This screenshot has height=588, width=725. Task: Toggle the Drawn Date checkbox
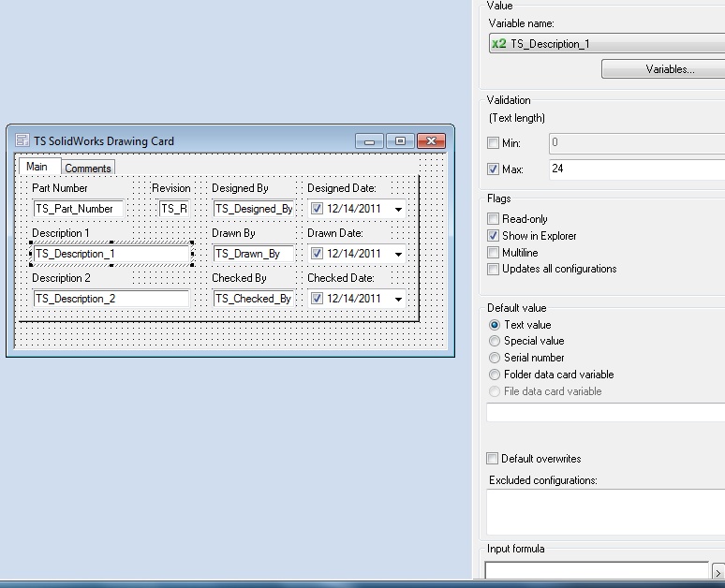tap(317, 254)
